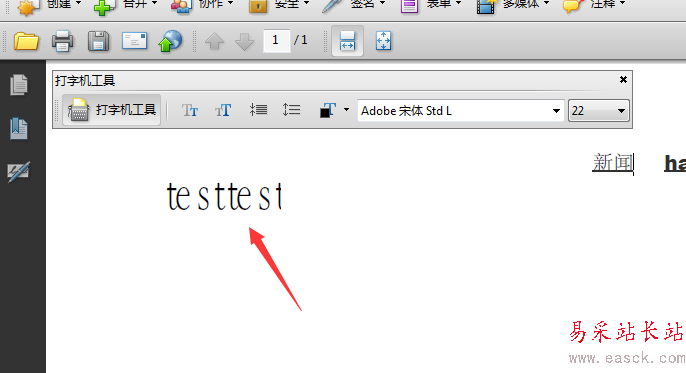The height and width of the screenshot is (373, 686).
Task: Click the Sign pen icon
Action: (332, 6)
